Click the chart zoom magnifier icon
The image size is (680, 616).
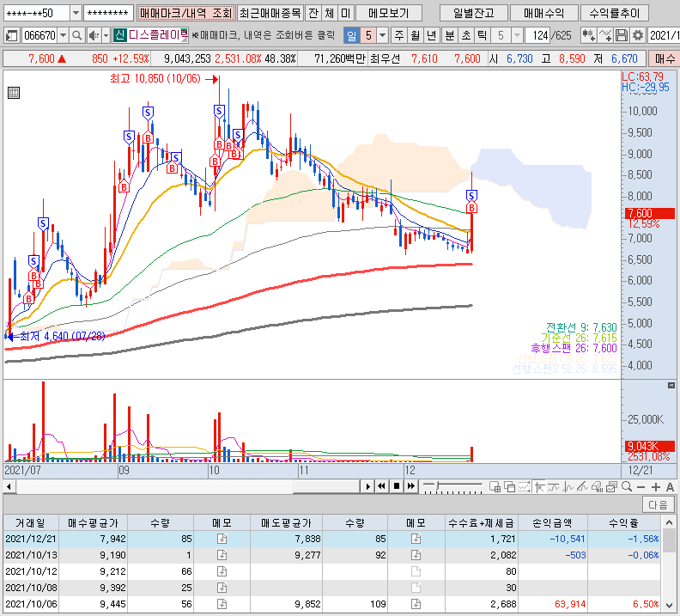pyautogui.click(x=626, y=487)
